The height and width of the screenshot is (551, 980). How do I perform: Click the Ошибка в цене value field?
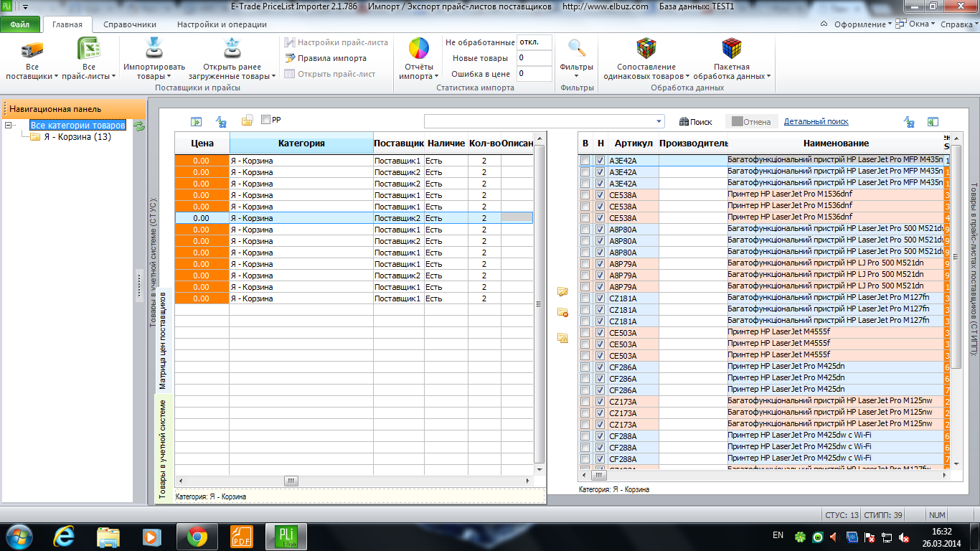tap(534, 73)
